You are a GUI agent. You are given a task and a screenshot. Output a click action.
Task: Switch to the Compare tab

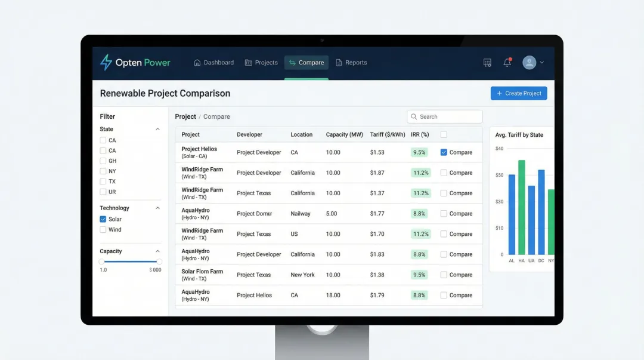coord(306,62)
